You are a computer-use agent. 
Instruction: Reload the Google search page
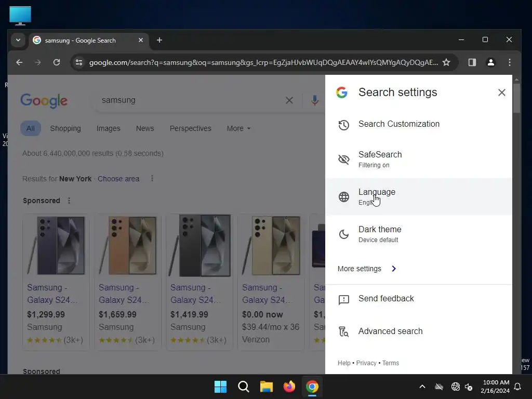pyautogui.click(x=57, y=62)
